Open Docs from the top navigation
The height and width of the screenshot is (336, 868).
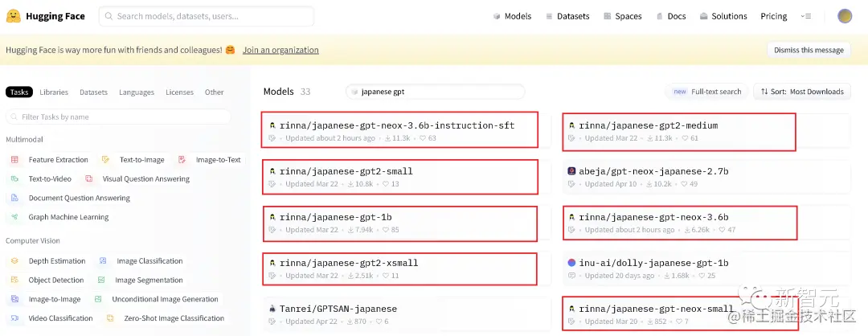pyautogui.click(x=671, y=16)
